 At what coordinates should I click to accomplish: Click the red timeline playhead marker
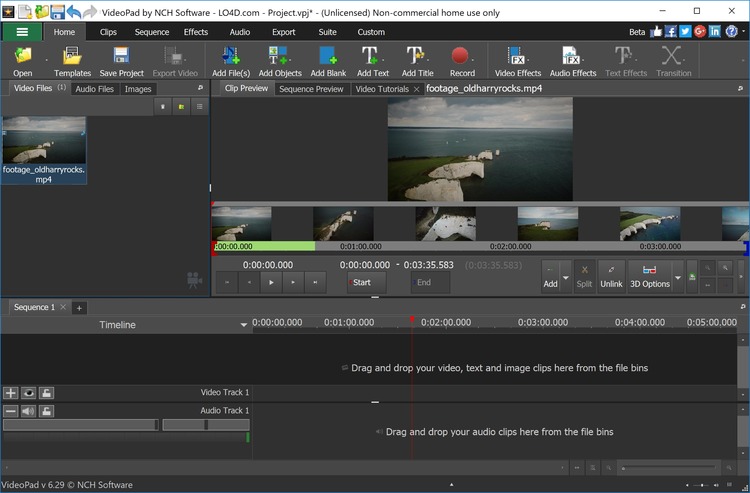coord(412,319)
